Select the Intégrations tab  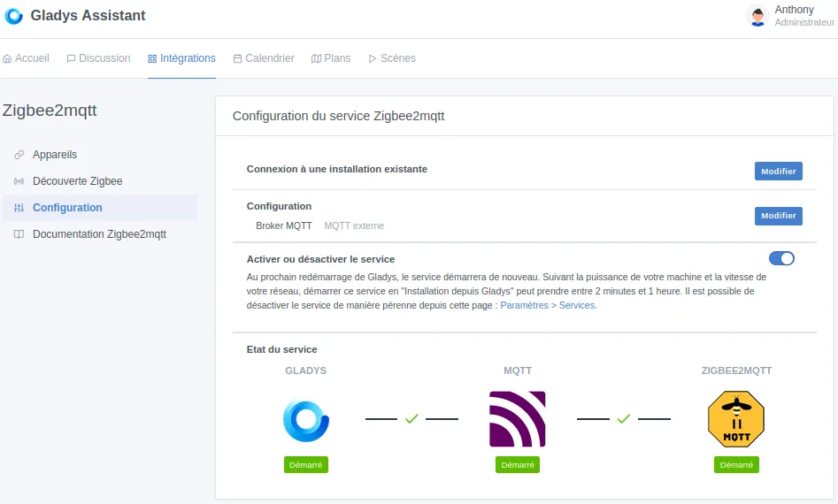181,58
